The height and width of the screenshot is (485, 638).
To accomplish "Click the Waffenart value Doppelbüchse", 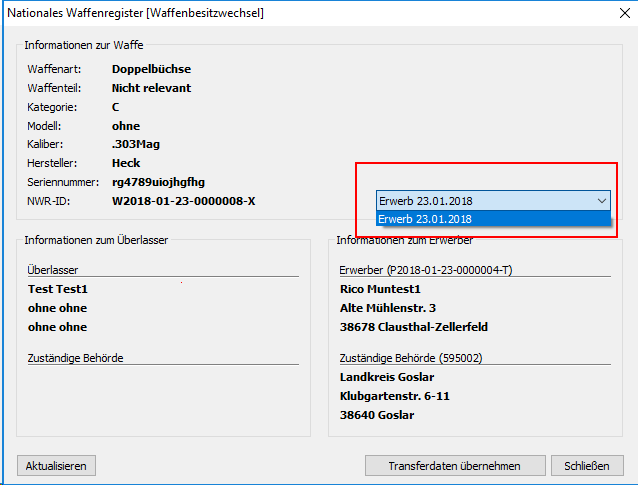I will tap(151, 69).
